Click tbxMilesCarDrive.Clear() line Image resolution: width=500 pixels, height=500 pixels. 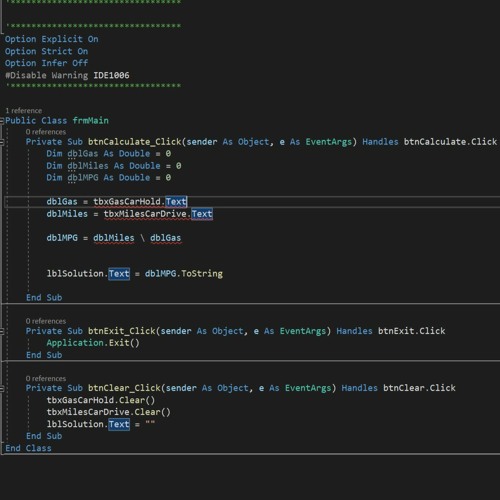coord(108,412)
